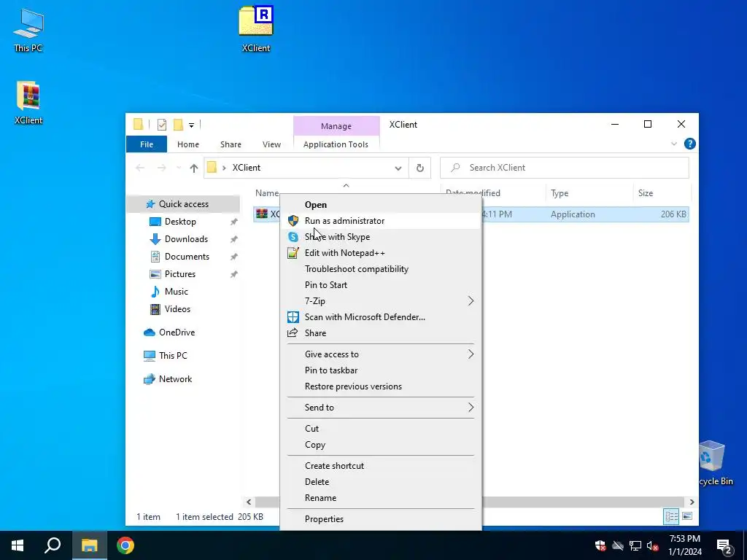Open Documents in the navigation pane
This screenshot has width=747, height=560.
point(187,257)
